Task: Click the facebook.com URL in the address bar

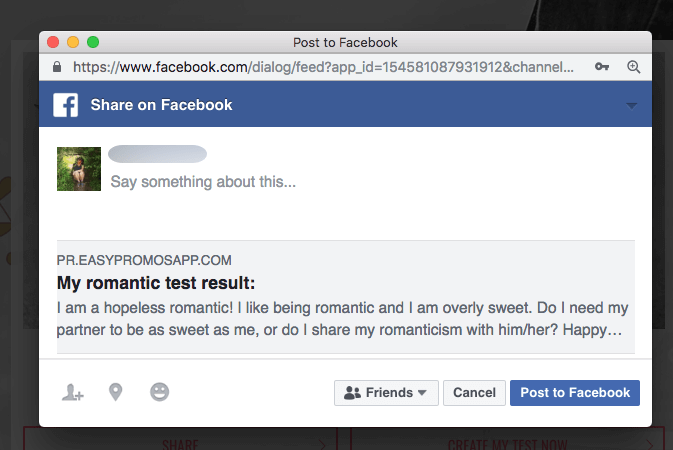Action: pyautogui.click(x=323, y=67)
